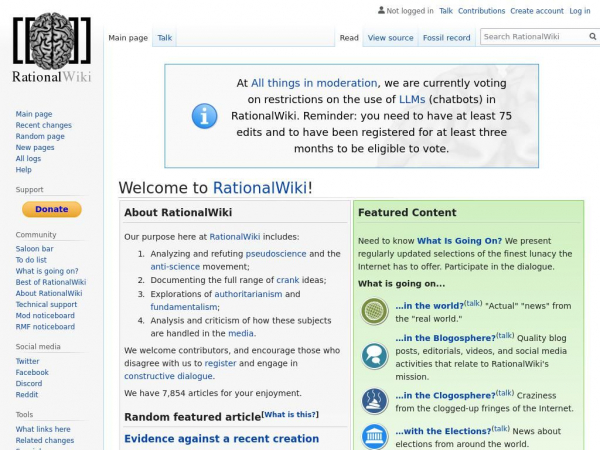The width and height of the screenshot is (600, 450).
Task: Open RMF noticeboard link
Action: [x=45, y=326]
